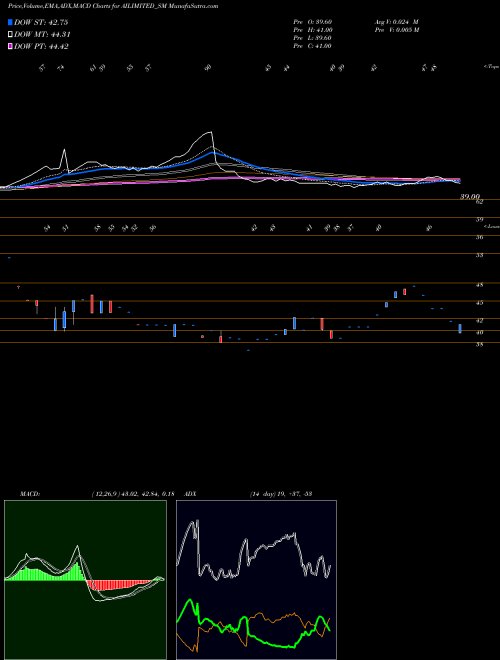Select the 'DOW PT: 44.42' legend text
Image resolution: width=500 pixels, height=660 pixels.
41,46
